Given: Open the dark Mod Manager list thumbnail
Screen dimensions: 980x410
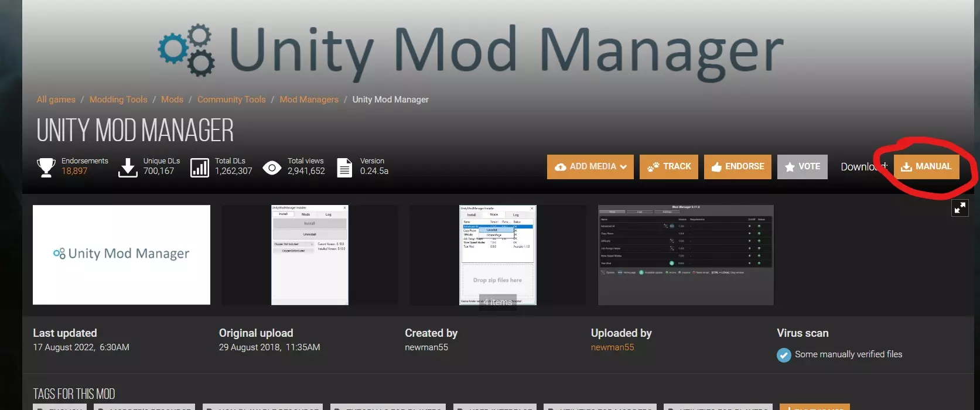Looking at the screenshot, I should pos(686,255).
